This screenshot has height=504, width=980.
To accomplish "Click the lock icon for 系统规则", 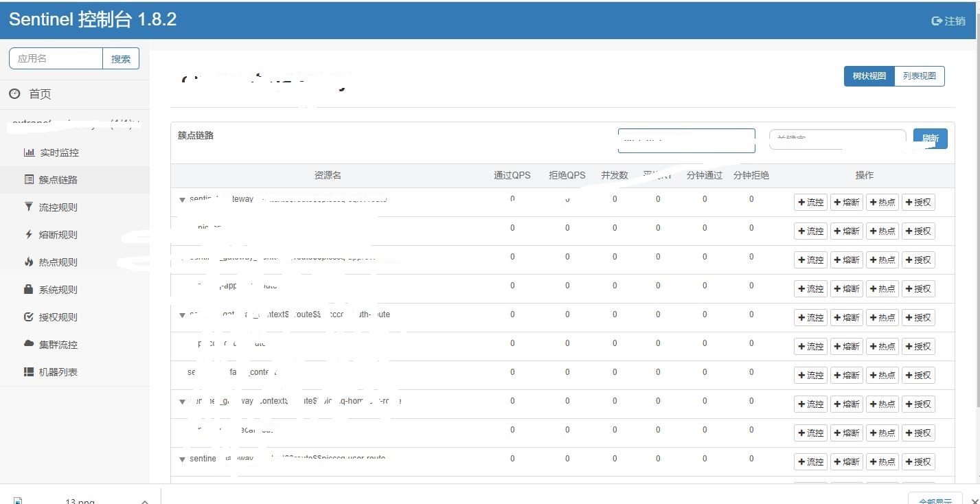I will click(29, 289).
